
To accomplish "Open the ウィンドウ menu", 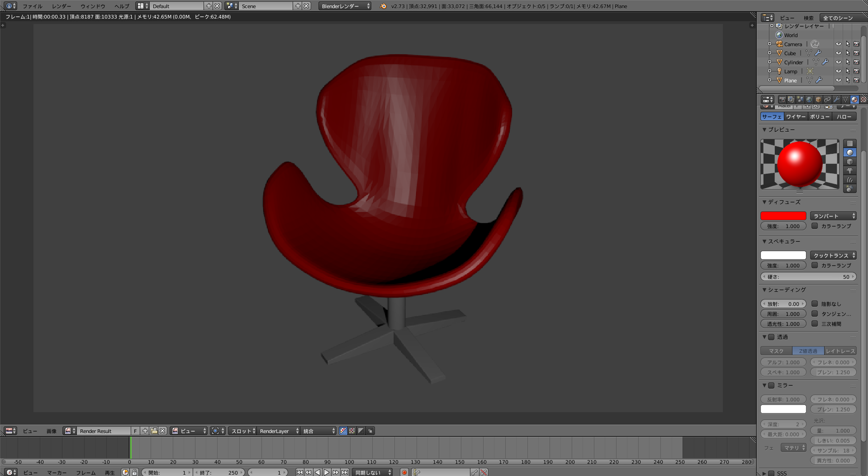I will point(93,6).
